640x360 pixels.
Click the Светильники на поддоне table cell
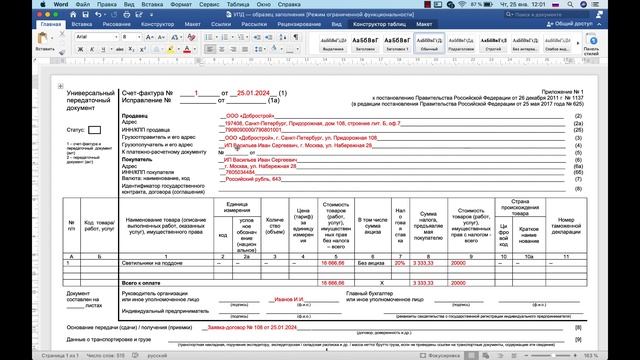[x=166, y=263]
